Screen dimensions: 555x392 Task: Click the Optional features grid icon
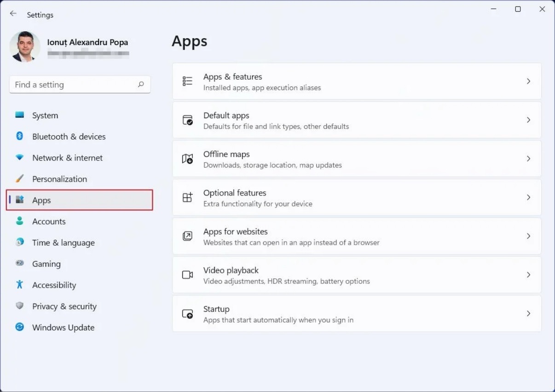point(187,197)
